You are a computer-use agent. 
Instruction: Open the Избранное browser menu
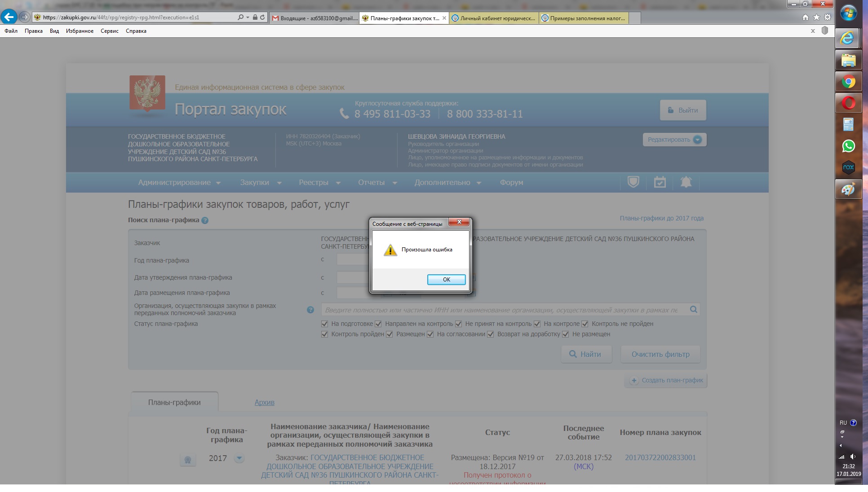(80, 31)
